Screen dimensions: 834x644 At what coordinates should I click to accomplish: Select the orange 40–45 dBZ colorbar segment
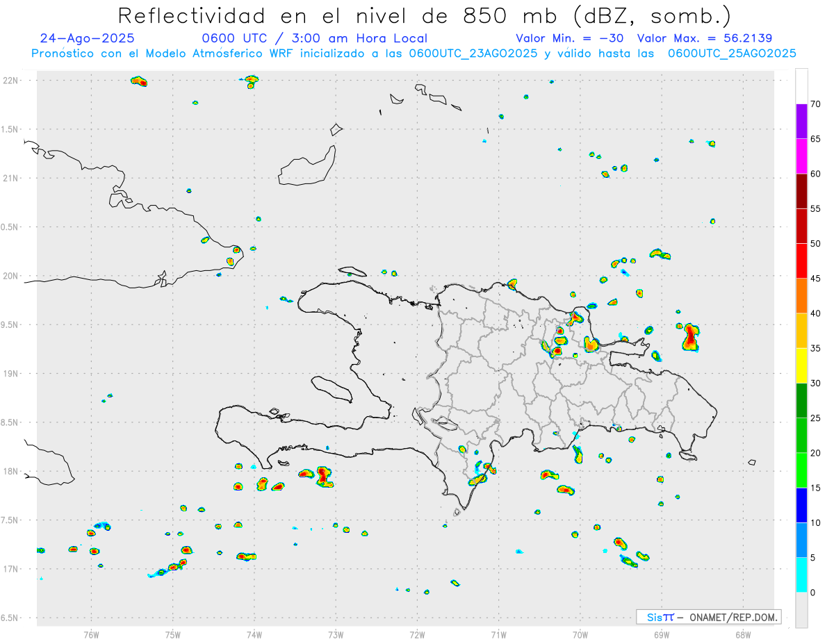pyautogui.click(x=801, y=295)
